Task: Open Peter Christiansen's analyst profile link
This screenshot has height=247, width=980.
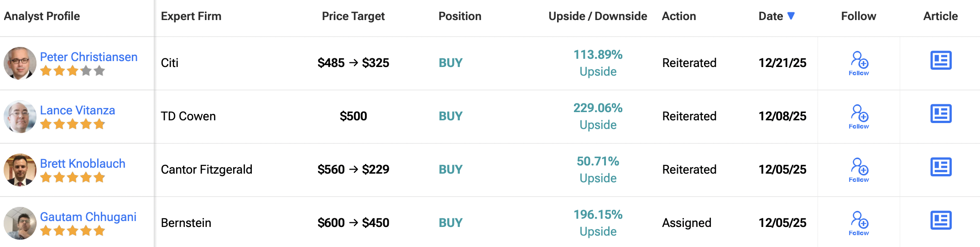Action: (x=89, y=57)
